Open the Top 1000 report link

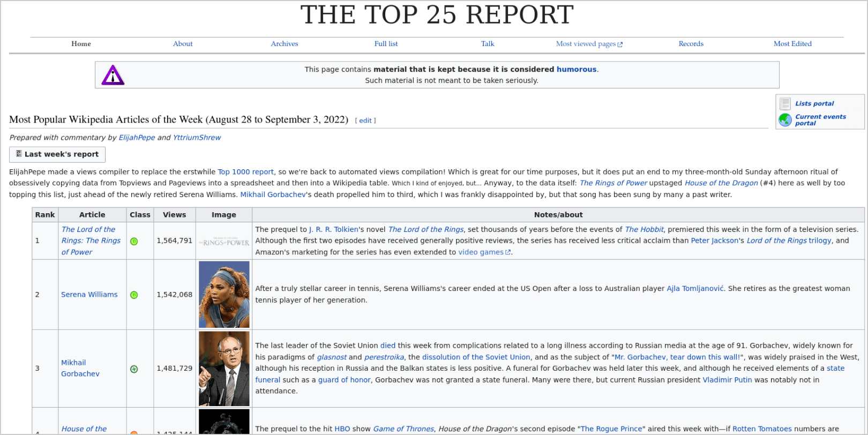tap(245, 172)
